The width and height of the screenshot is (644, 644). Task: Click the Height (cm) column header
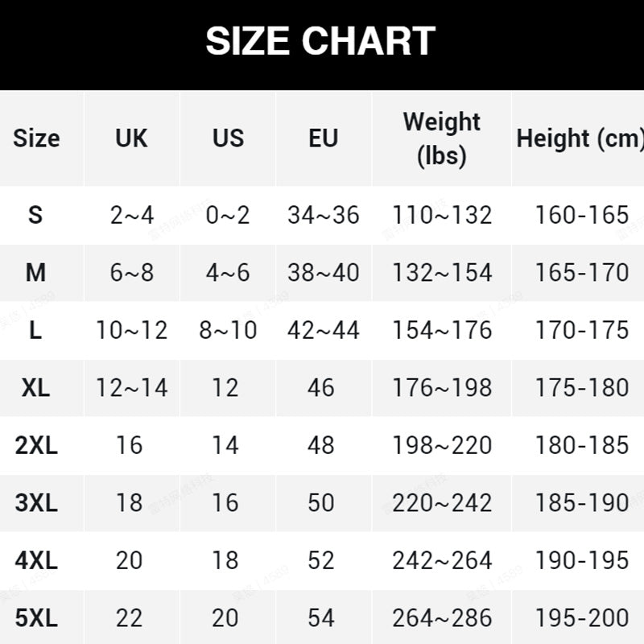coord(580,138)
